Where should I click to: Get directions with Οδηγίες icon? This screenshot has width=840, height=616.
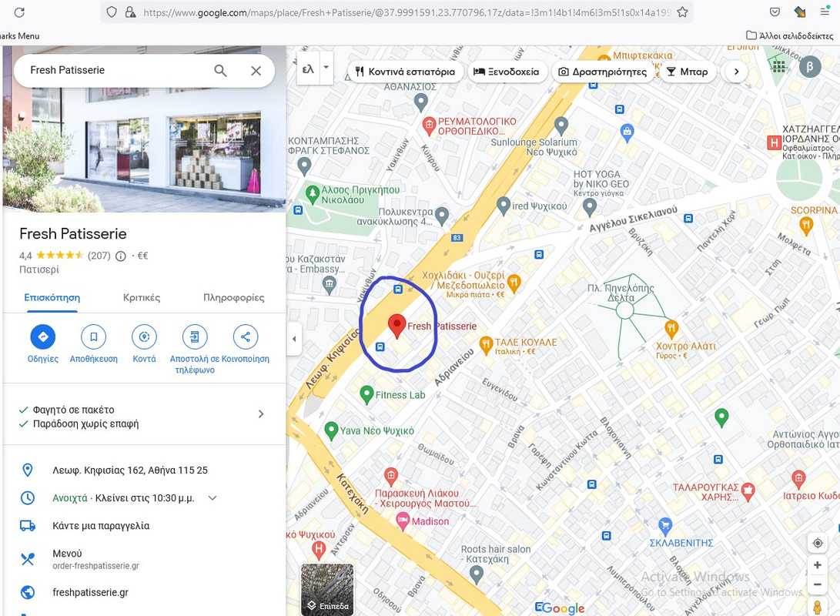(x=43, y=336)
